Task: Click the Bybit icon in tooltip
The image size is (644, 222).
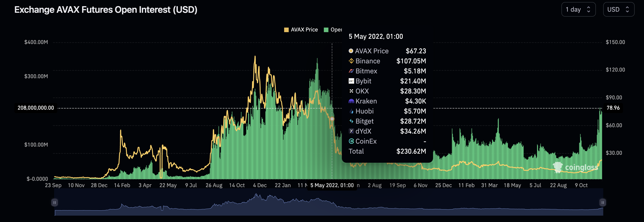Action: pos(351,81)
